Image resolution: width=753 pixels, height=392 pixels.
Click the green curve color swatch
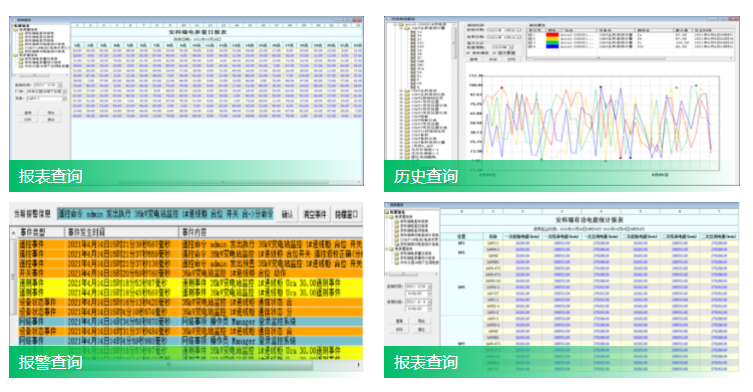(552, 43)
